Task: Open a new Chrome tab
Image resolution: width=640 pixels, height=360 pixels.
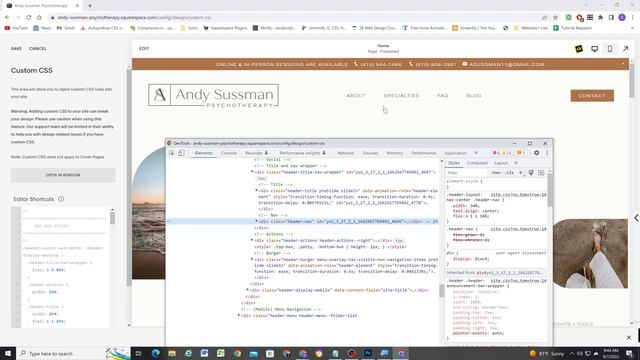Action: 90,6
